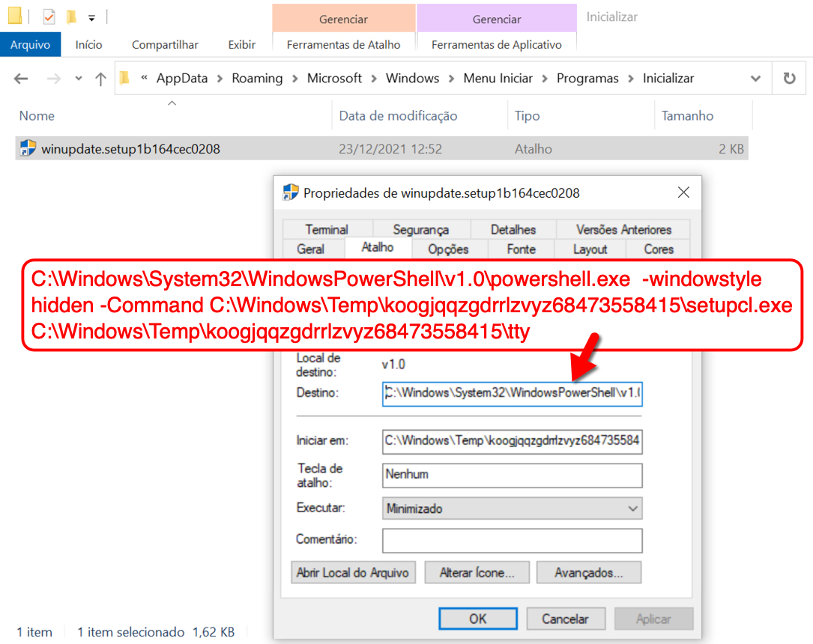813x644 pixels.
Task: Switch to the Segurança tab
Action: pos(421,230)
